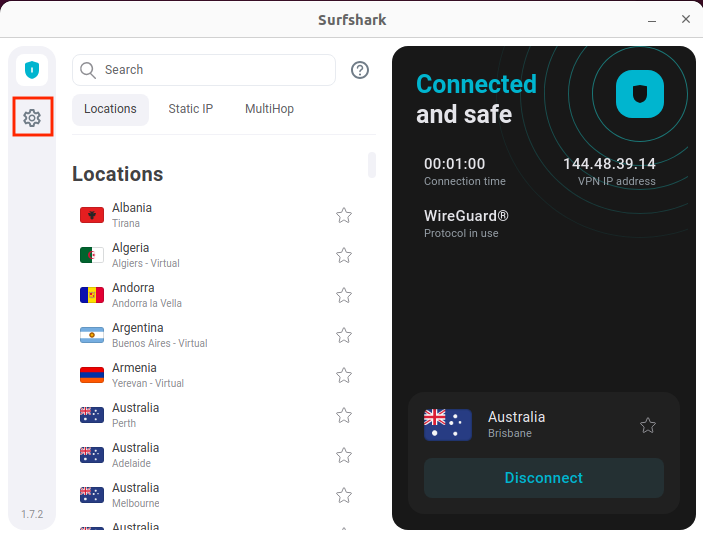
Task: Open the help question mark icon
Action: (x=360, y=70)
